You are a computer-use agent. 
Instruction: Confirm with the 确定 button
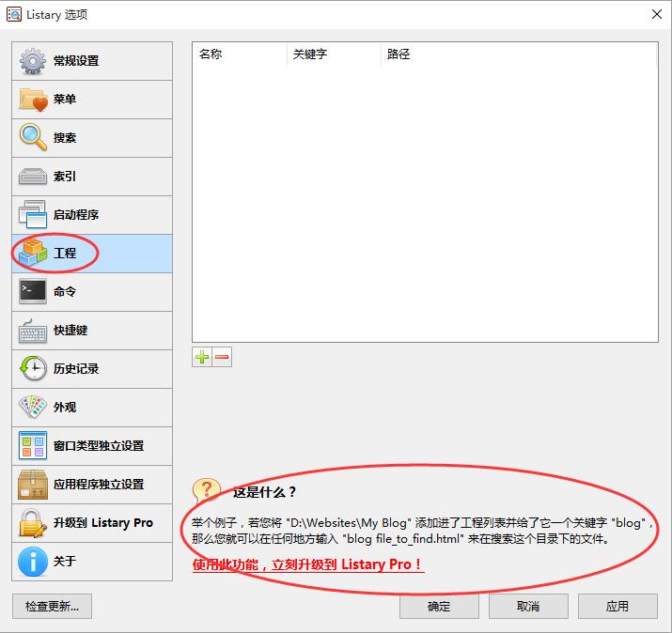point(439,606)
